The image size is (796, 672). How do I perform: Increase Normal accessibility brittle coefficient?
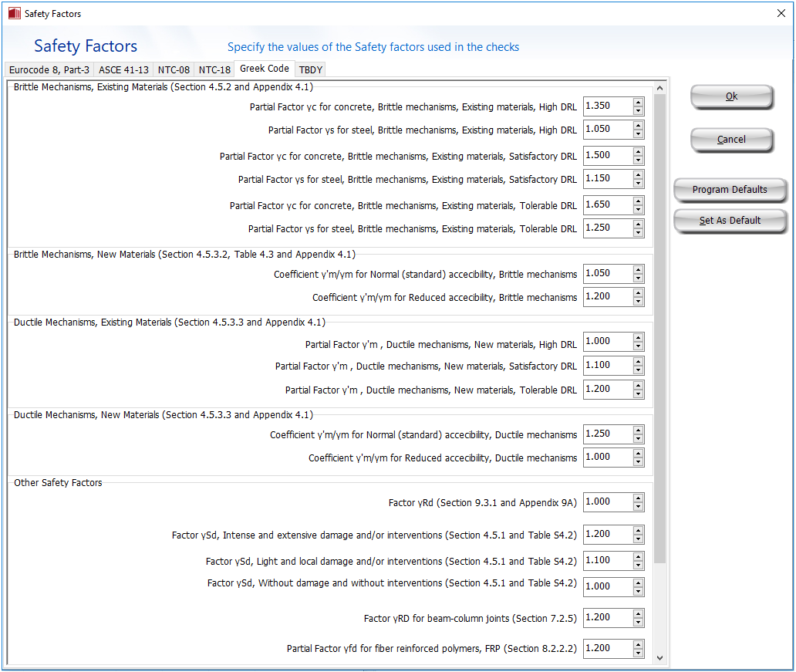pyautogui.click(x=639, y=269)
